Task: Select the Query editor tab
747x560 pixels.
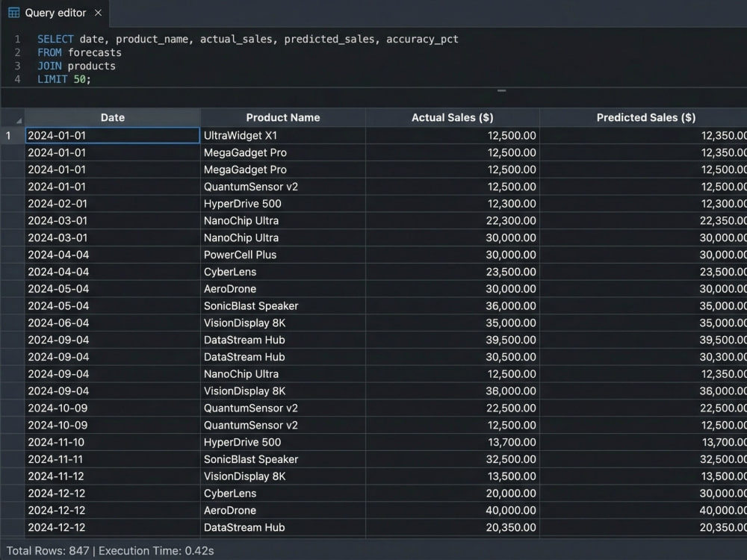Action: [55, 13]
